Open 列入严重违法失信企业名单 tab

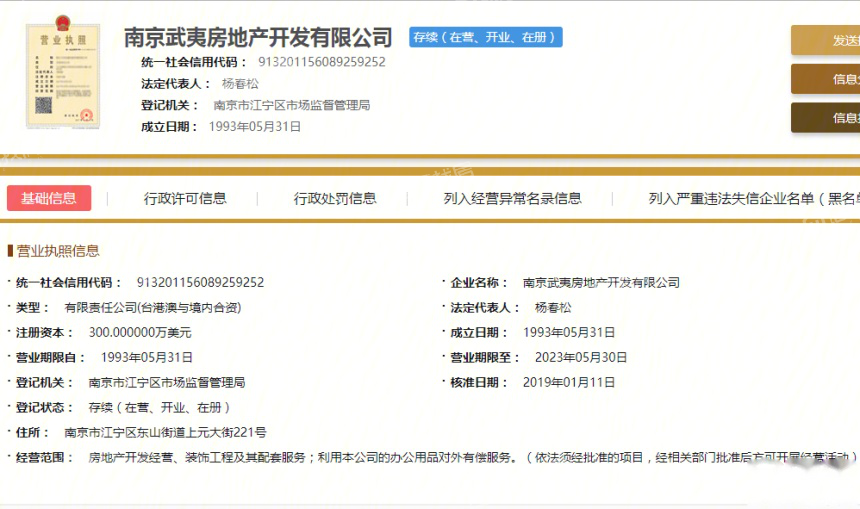(x=754, y=199)
